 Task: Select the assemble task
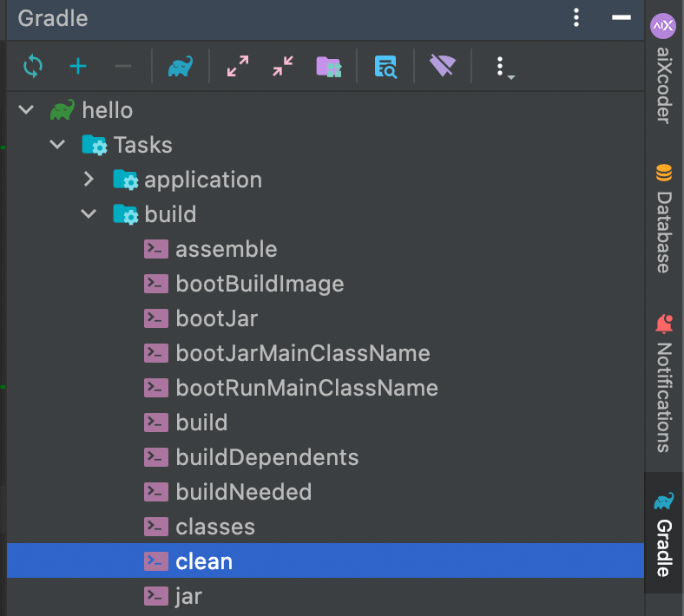pos(325,249)
